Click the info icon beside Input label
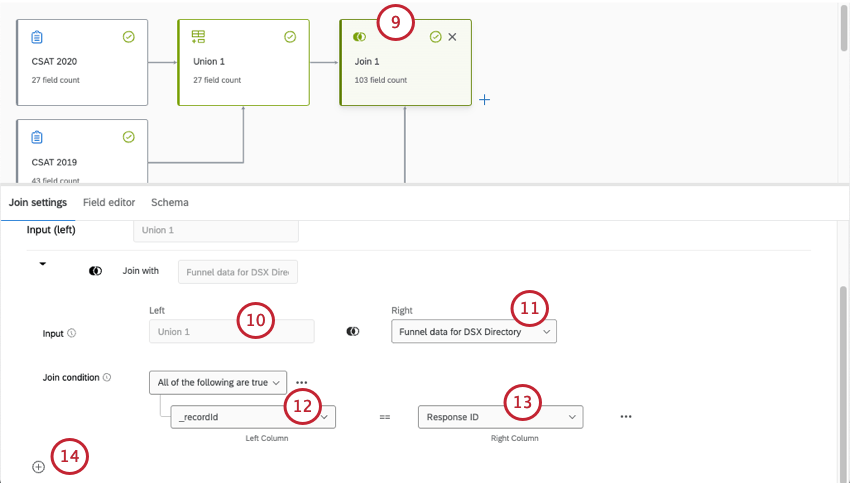This screenshot has width=850, height=483. click(x=71, y=333)
